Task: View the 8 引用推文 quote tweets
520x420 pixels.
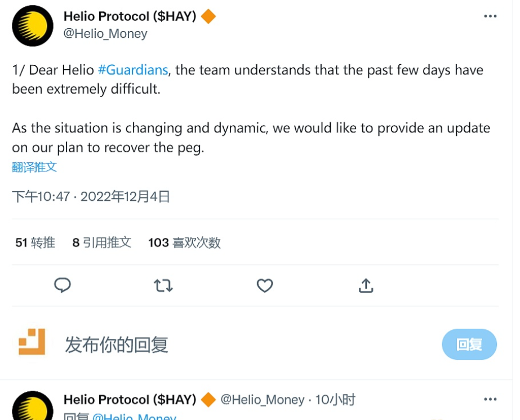Action: (x=101, y=242)
